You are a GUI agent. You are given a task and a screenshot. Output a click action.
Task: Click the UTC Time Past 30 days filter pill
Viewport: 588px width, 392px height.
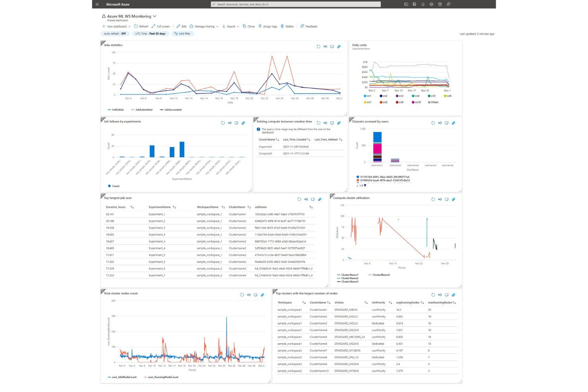tap(151, 33)
